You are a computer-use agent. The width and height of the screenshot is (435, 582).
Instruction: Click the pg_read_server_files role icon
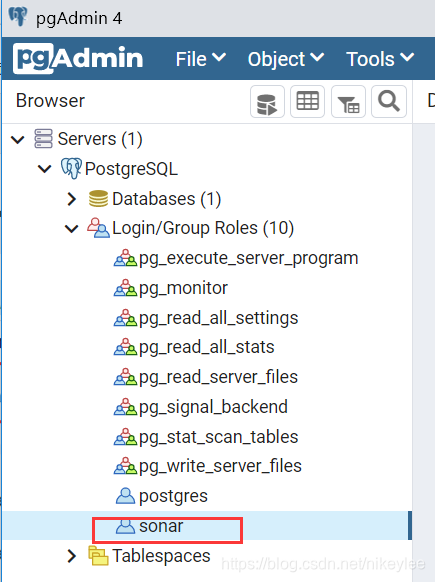tap(125, 377)
